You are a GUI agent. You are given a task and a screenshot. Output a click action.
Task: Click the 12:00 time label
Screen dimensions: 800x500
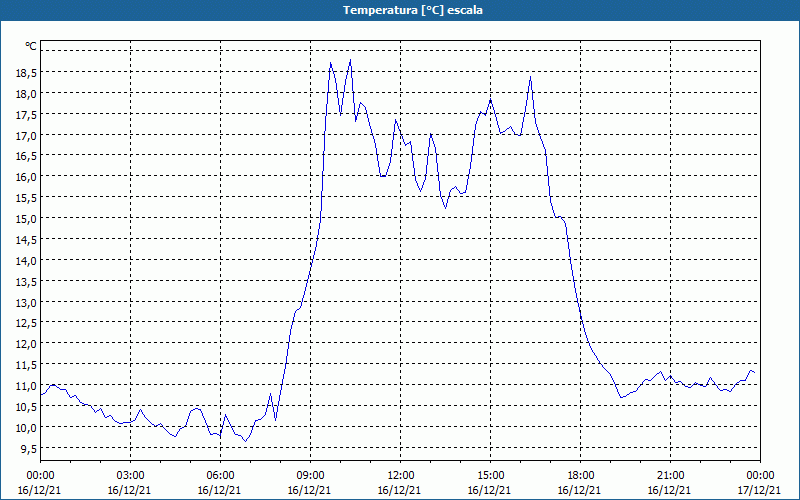tap(400, 476)
